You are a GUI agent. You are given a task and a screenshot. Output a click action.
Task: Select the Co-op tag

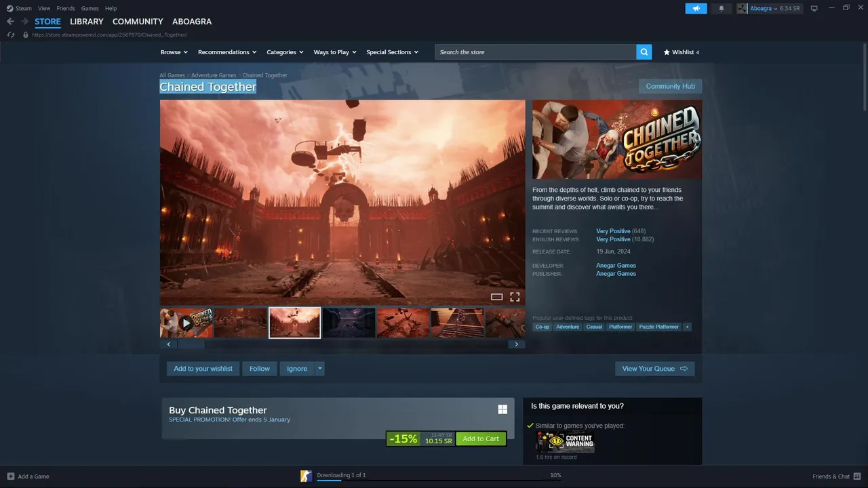(542, 327)
